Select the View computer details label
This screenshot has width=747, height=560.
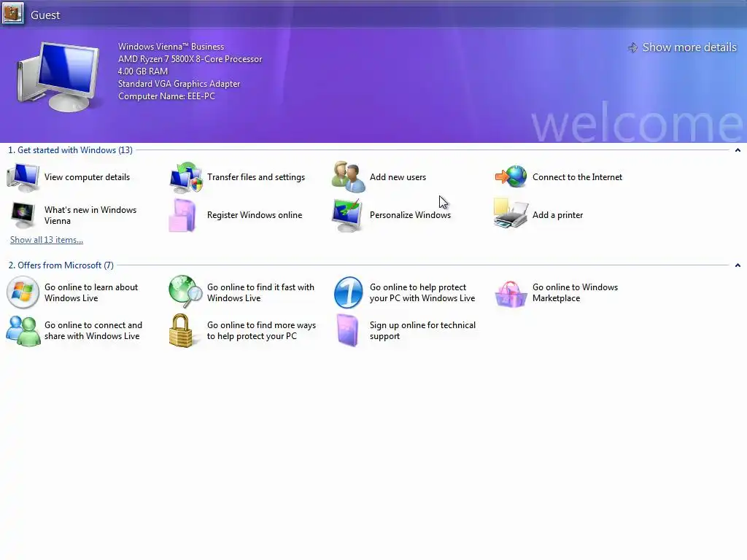(x=88, y=177)
